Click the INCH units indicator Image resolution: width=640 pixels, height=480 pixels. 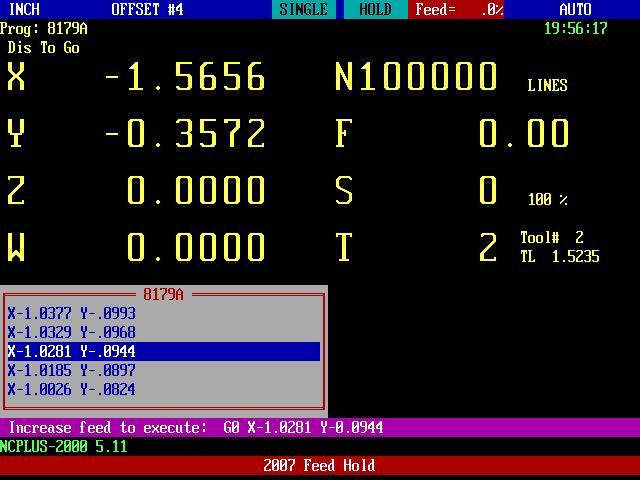click(24, 9)
